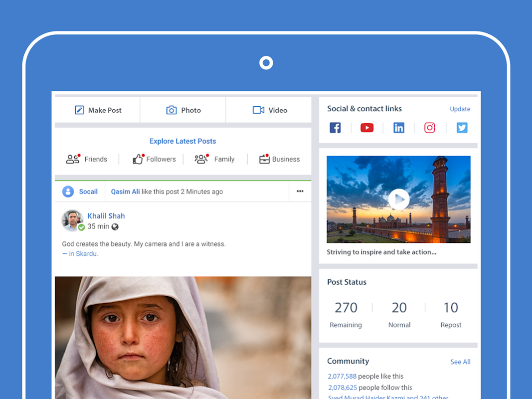532x399 pixels.
Task: Open the Twitter social link icon
Action: (462, 128)
